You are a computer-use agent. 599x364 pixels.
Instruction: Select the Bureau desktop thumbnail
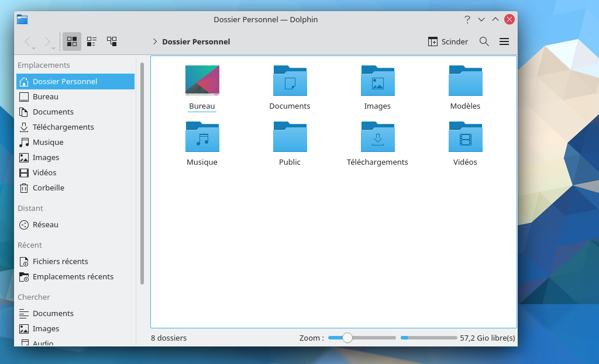pyautogui.click(x=202, y=81)
